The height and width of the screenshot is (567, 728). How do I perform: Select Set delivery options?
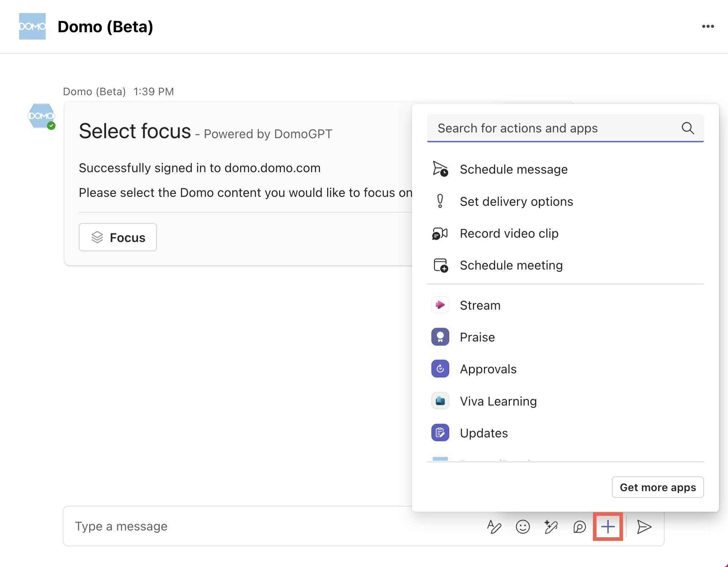click(x=516, y=202)
